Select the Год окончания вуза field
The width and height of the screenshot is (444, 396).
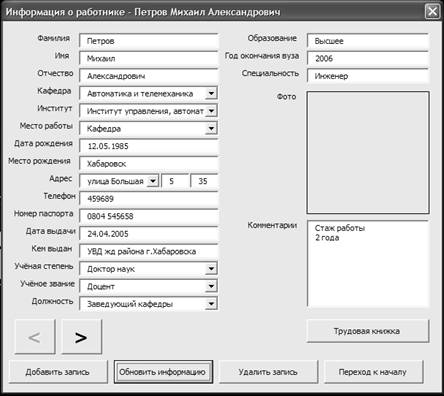[368, 58]
